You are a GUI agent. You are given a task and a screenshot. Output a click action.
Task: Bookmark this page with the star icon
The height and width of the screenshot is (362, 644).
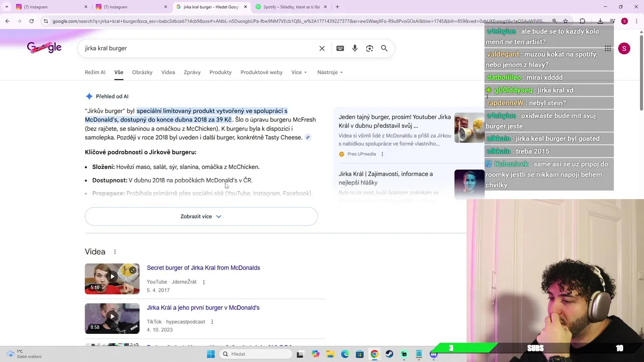coord(566,21)
